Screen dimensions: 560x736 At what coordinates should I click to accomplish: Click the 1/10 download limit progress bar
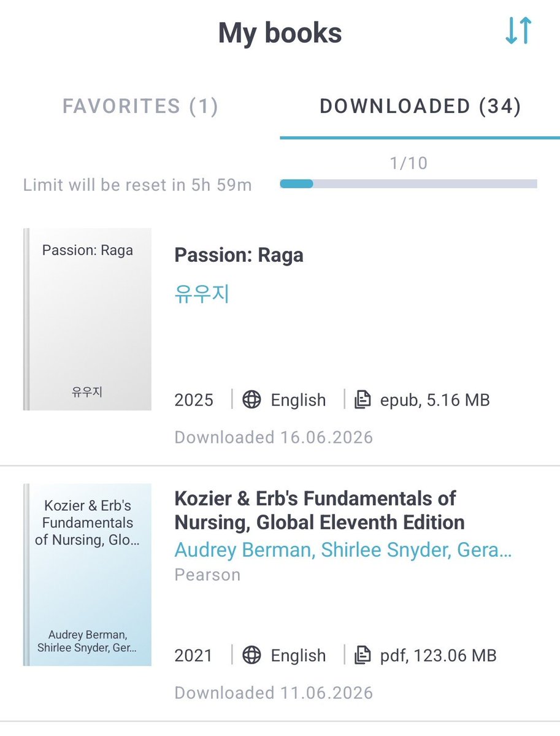[x=408, y=183]
